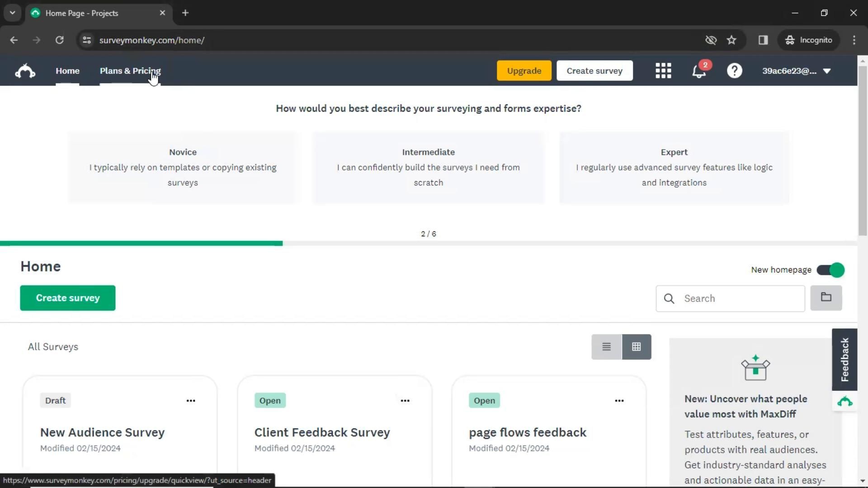Click the green Create survey button

[x=68, y=298]
